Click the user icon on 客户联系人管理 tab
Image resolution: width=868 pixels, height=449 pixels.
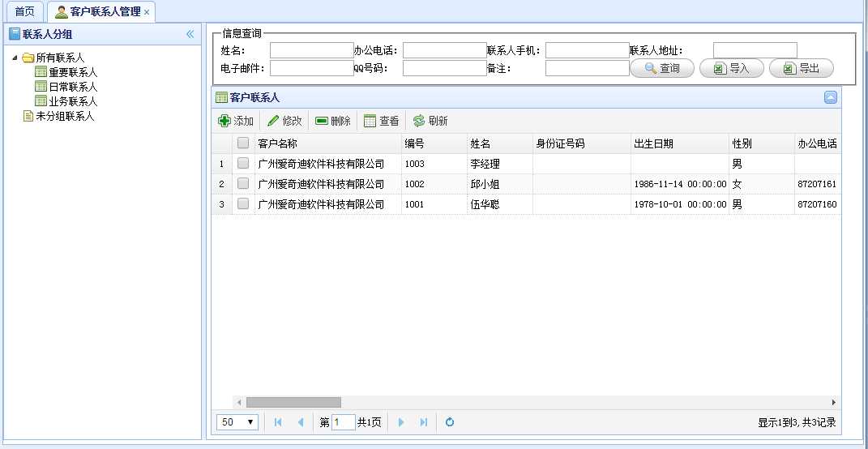click(x=62, y=11)
